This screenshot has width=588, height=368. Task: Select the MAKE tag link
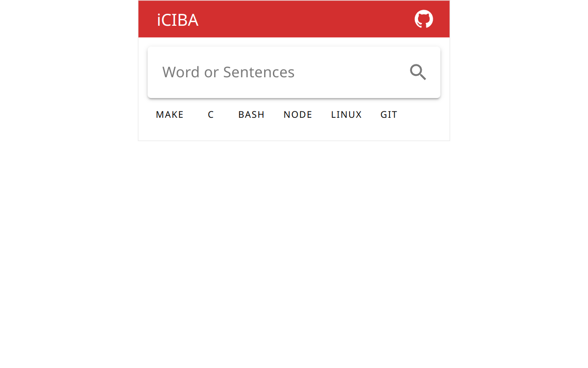(170, 115)
